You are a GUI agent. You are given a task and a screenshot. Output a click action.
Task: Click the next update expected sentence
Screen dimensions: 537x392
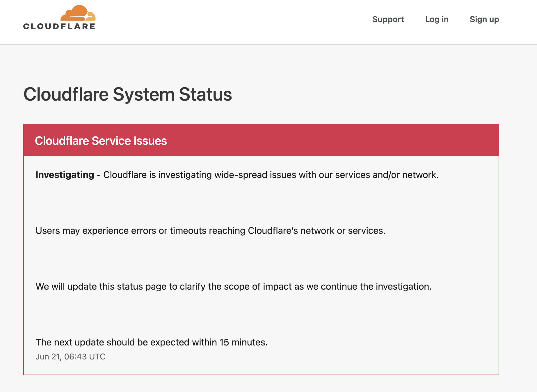(151, 342)
